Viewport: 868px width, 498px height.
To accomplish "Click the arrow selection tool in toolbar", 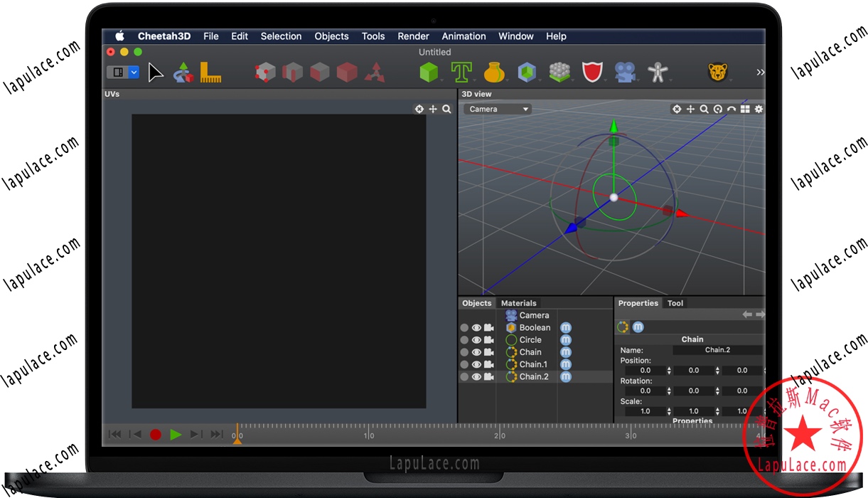I will point(156,72).
